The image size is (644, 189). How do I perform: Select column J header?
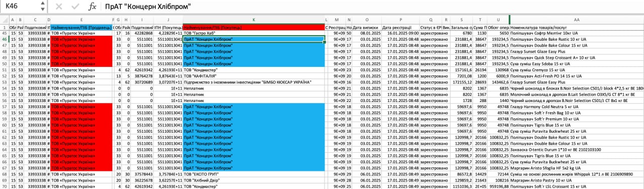click(169, 20)
